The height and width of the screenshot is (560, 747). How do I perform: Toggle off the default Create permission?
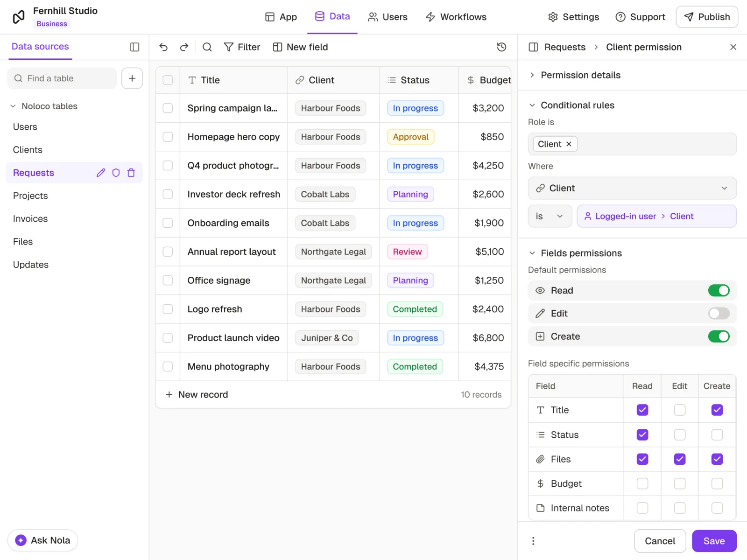coord(719,336)
